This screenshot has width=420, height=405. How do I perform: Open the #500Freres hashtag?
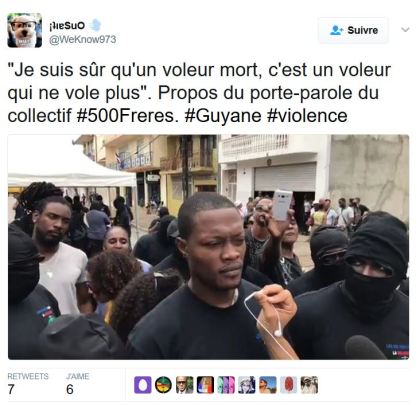pyautogui.click(x=125, y=116)
